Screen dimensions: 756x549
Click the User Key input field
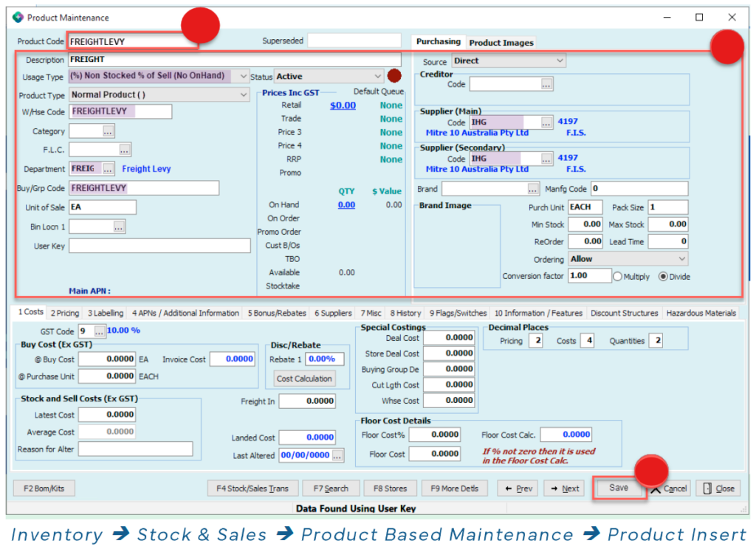(159, 246)
